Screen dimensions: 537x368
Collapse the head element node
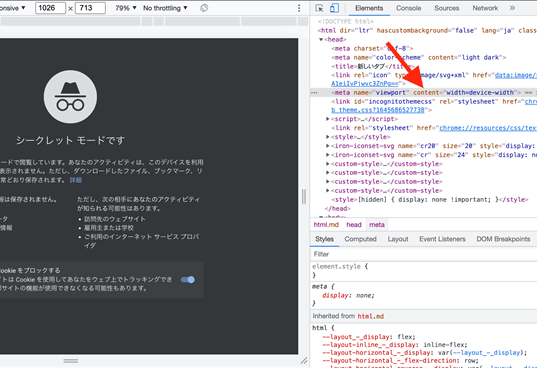[x=321, y=40]
